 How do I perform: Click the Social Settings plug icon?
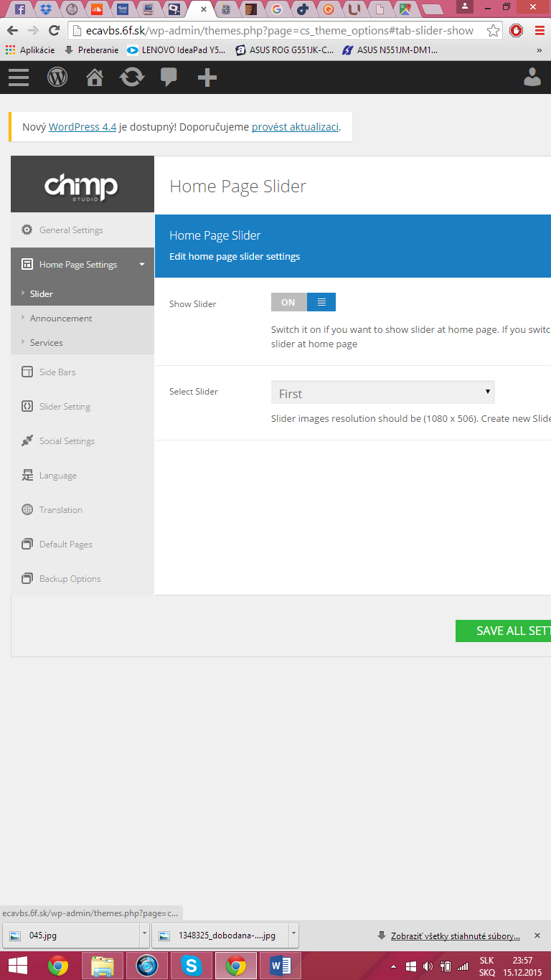coord(27,440)
